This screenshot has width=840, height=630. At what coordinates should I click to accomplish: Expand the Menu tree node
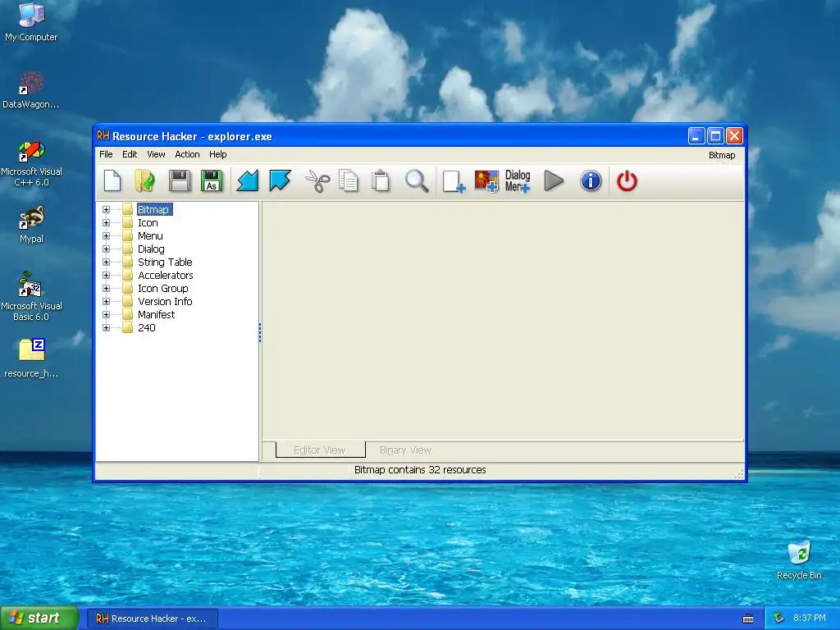pyautogui.click(x=106, y=235)
